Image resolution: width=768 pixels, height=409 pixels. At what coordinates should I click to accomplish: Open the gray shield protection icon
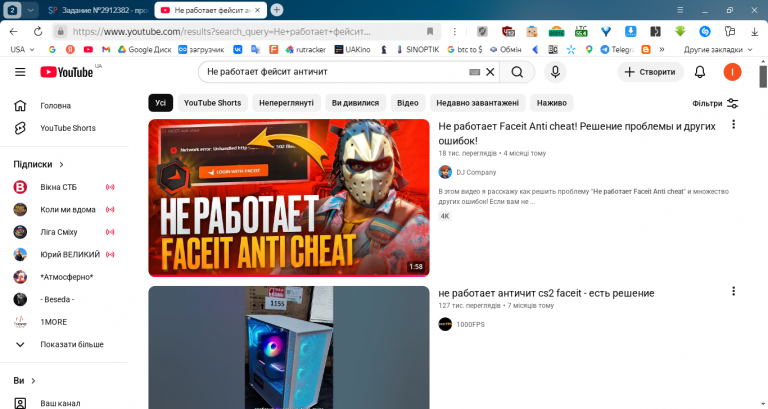point(482,32)
